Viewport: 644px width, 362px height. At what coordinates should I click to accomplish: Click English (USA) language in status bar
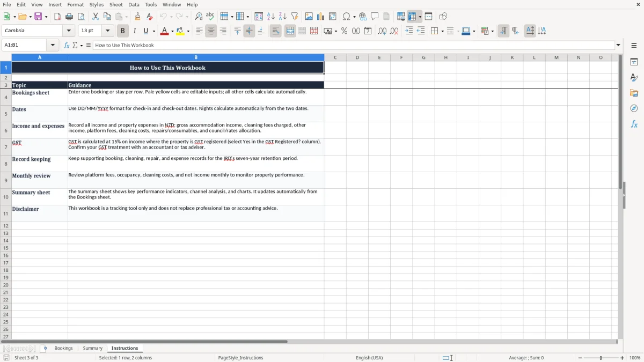point(369,358)
